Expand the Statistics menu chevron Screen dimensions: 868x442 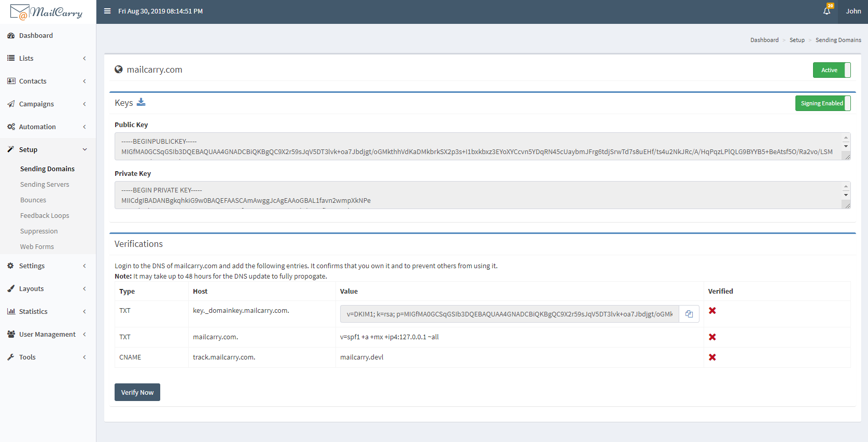point(85,312)
